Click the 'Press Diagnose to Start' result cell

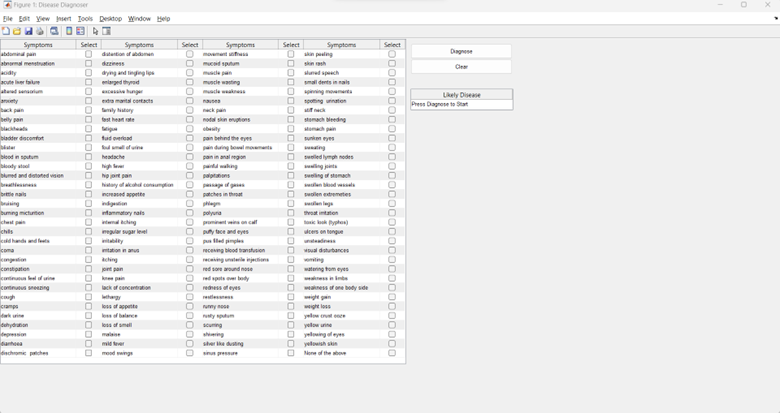click(461, 104)
